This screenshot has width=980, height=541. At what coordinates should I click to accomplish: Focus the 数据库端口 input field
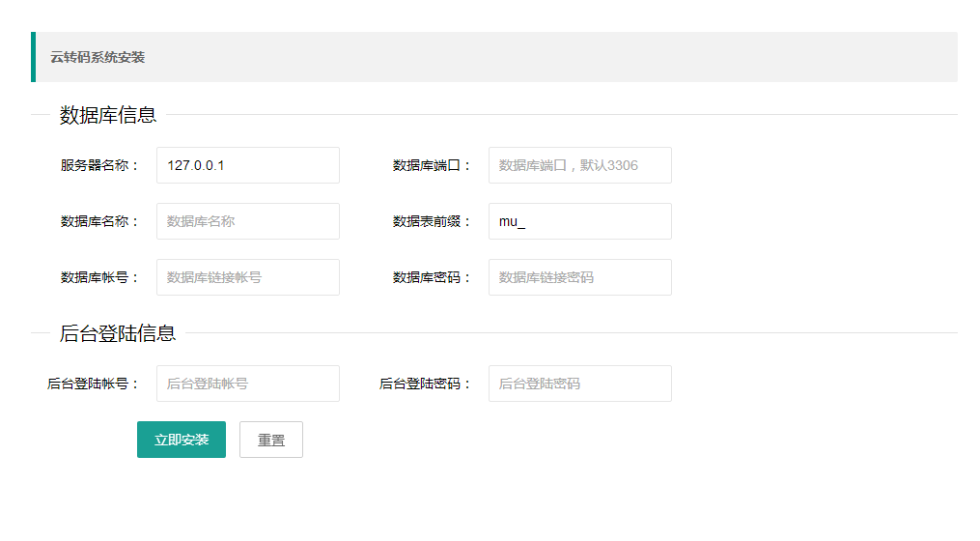pos(579,165)
